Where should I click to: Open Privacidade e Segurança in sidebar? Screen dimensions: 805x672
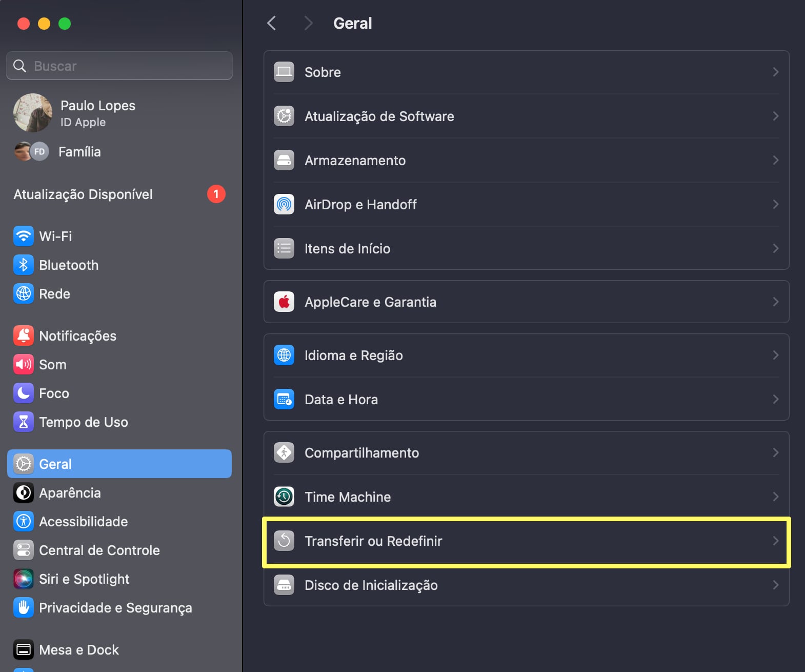[115, 607]
